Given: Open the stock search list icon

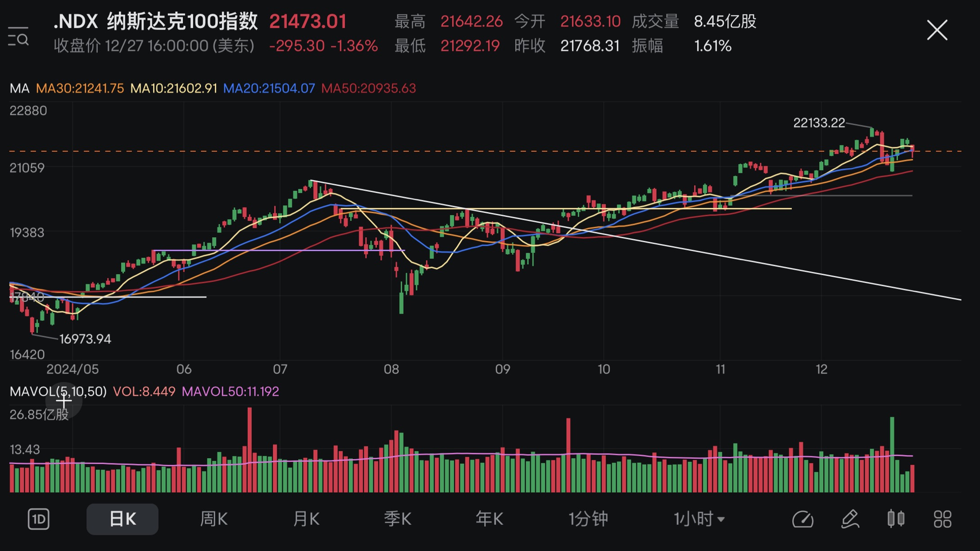Looking at the screenshot, I should [x=18, y=36].
